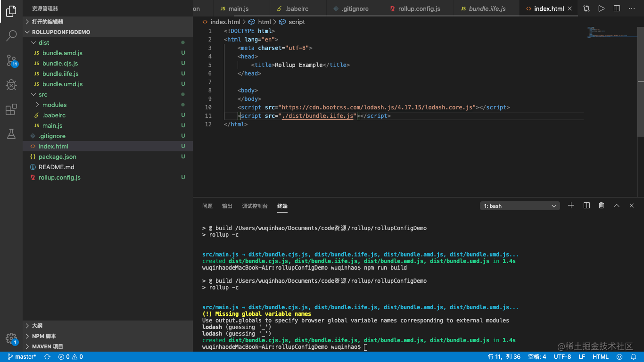The height and width of the screenshot is (362, 644).
Task: Click the ./dist/bundle.iife.js path in line 11
Action: tap(318, 116)
